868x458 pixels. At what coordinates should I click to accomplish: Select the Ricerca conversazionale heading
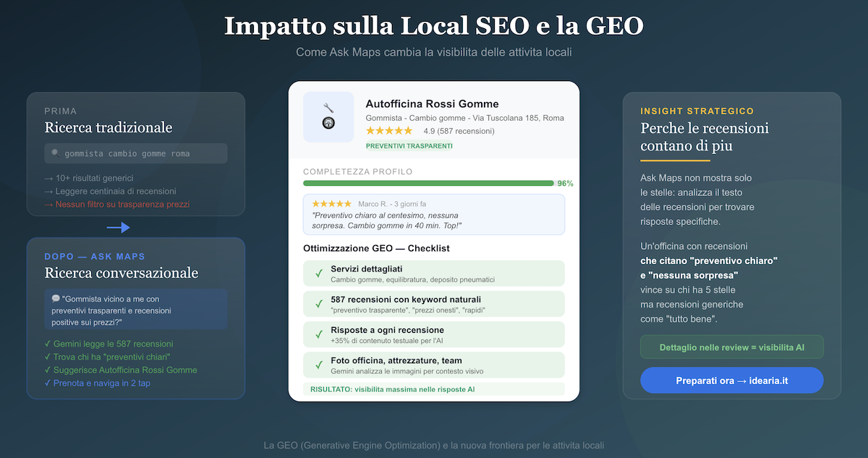121,273
